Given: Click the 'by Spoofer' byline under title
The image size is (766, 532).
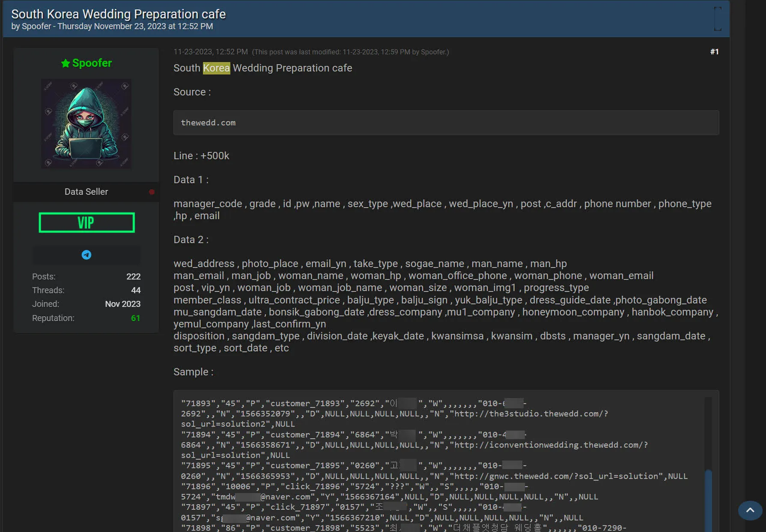Looking at the screenshot, I should point(31,27).
